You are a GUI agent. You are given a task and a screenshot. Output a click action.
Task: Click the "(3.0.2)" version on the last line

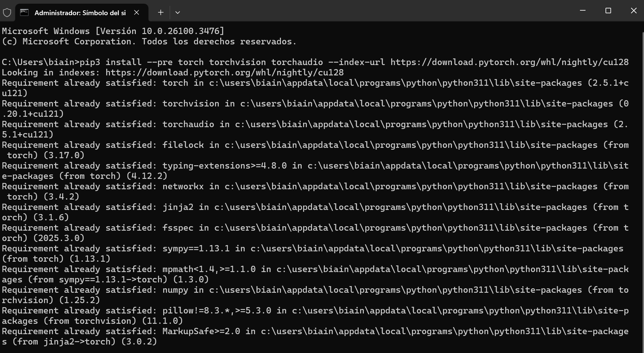coord(139,342)
